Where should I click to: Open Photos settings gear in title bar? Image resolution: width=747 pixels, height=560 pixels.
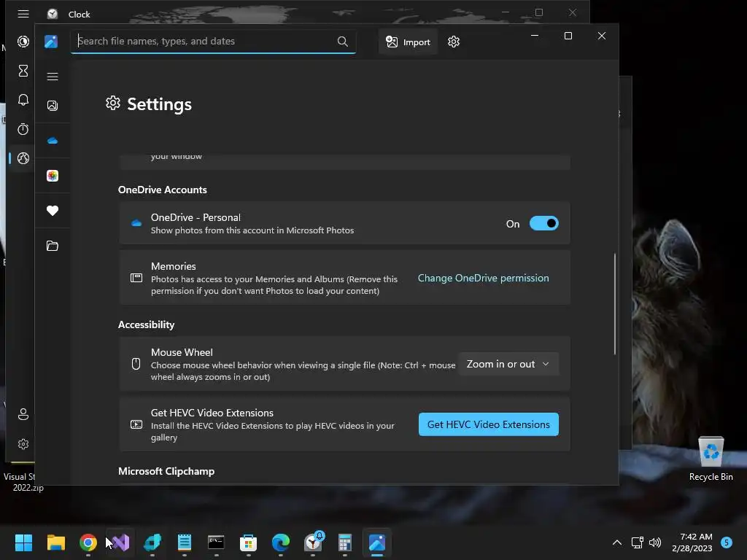click(454, 42)
